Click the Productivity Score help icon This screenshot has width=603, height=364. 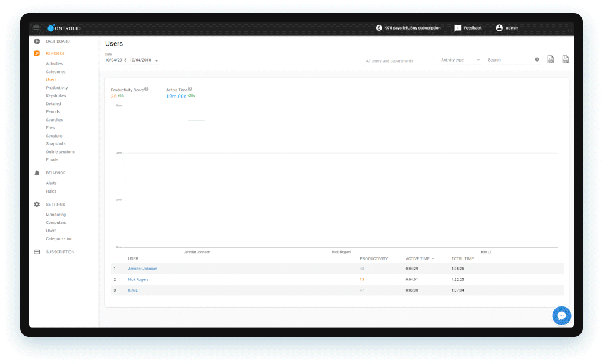[x=146, y=89]
